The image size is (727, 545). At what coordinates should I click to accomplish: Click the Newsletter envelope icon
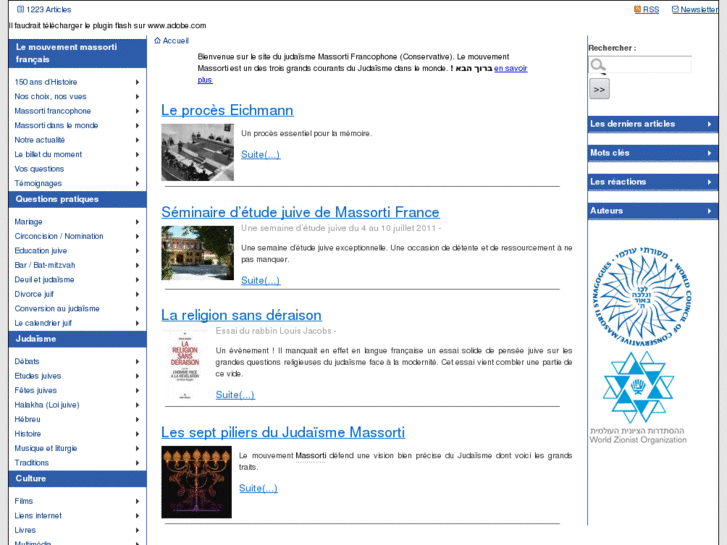[x=675, y=9]
